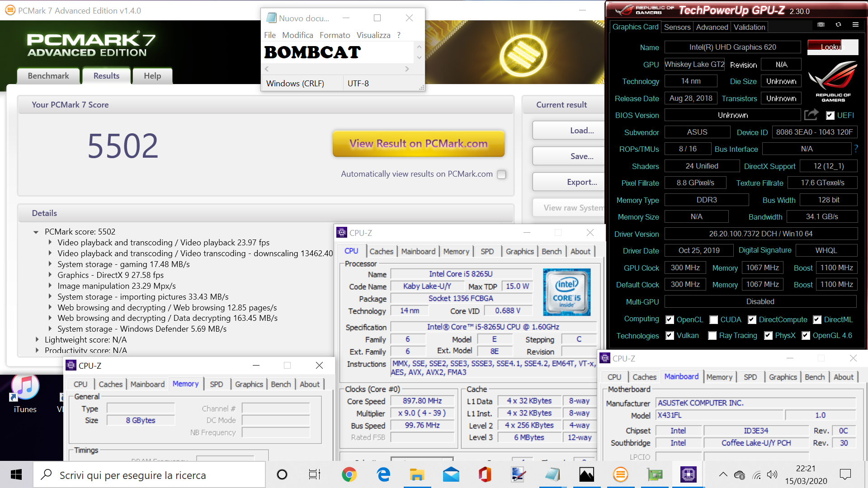
Task: Click the BIOS export share icon in GPU-Z
Action: (x=811, y=115)
